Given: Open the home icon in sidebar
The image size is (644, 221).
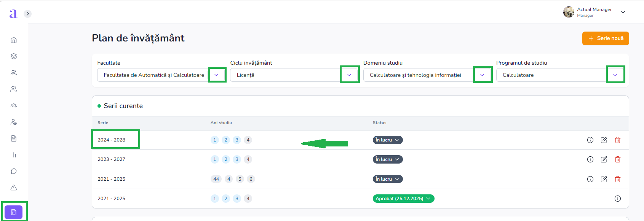Looking at the screenshot, I should tap(14, 40).
